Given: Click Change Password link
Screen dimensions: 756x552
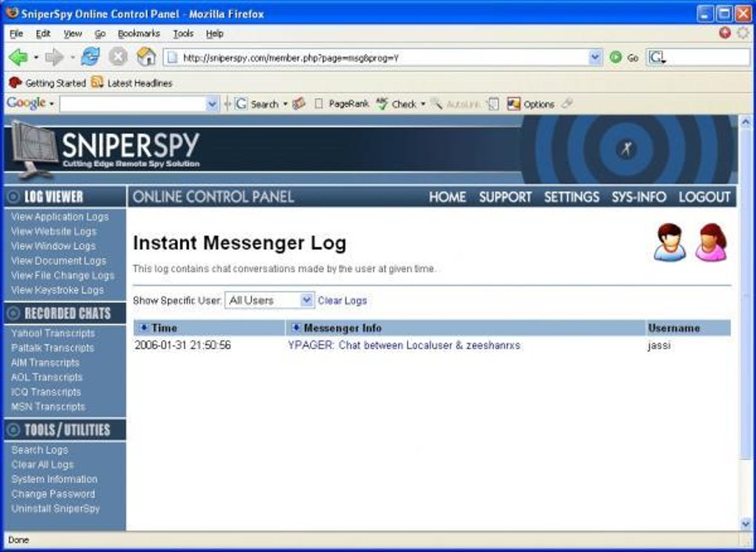Looking at the screenshot, I should coord(53,494).
